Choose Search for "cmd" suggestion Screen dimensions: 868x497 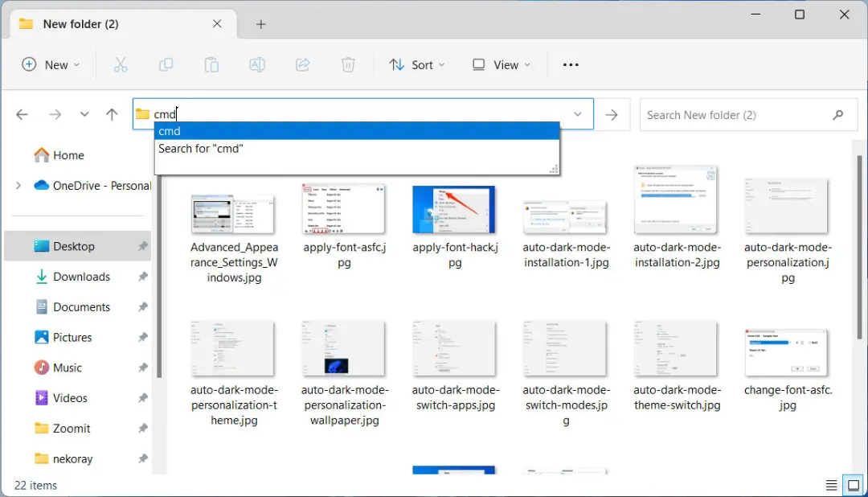tap(357, 149)
